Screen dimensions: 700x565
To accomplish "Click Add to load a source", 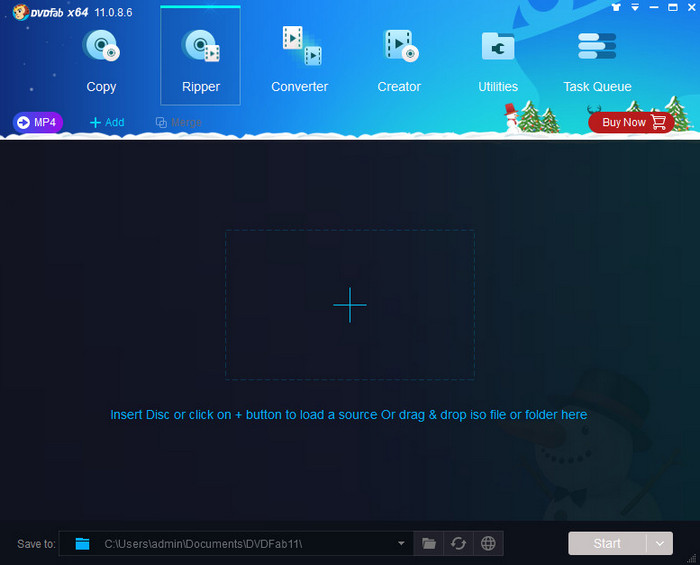I will click(x=107, y=122).
